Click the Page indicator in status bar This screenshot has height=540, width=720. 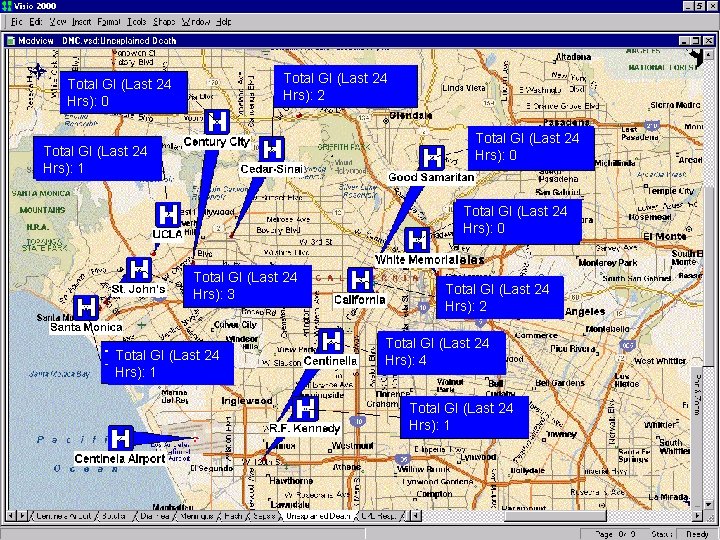pyautogui.click(x=614, y=534)
